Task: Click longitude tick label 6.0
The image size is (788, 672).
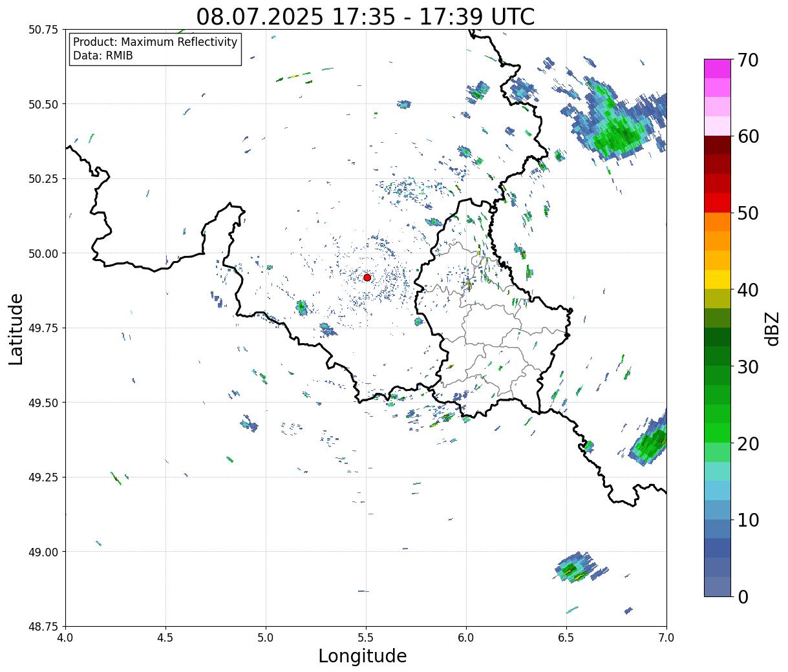Action: (x=466, y=638)
